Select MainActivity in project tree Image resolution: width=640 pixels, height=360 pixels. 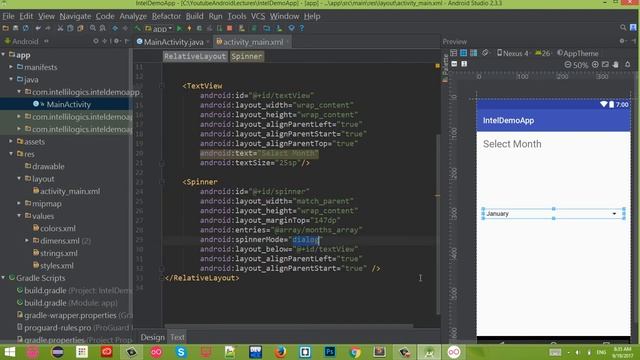68,104
